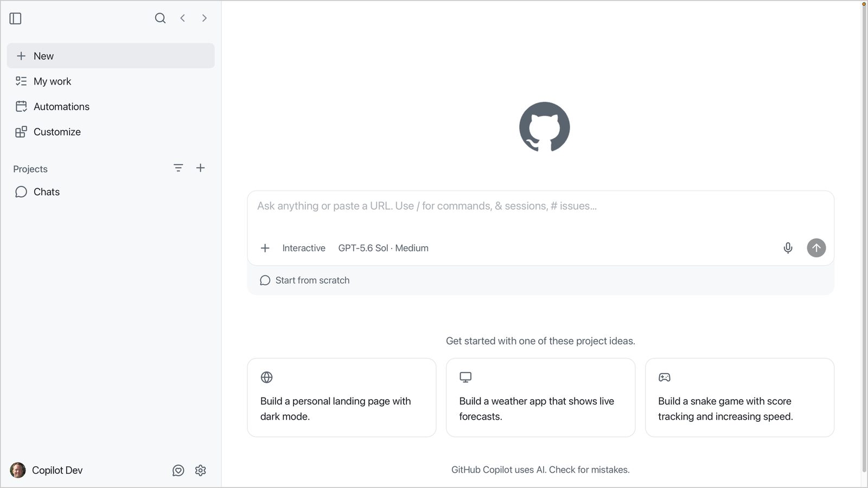Screen dimensions: 868x488
Task: Open the Interactive mode dropdown
Action: pos(304,248)
